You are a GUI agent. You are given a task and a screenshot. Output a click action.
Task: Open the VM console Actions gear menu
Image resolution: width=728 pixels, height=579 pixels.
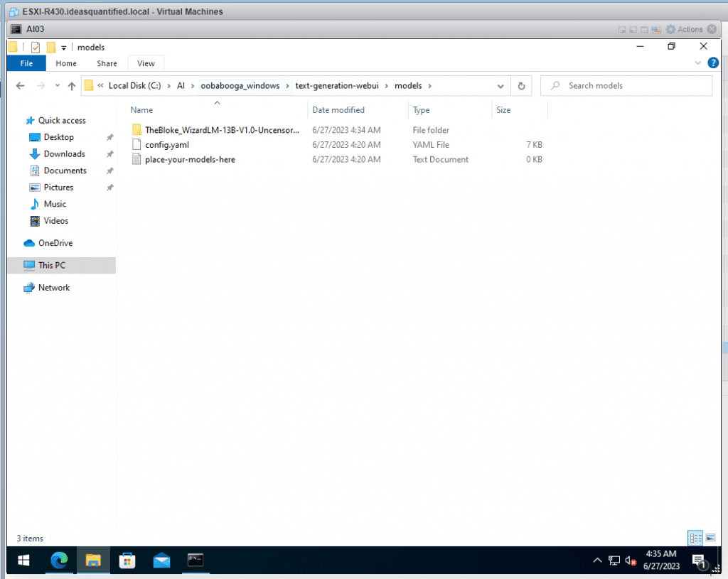(685, 29)
